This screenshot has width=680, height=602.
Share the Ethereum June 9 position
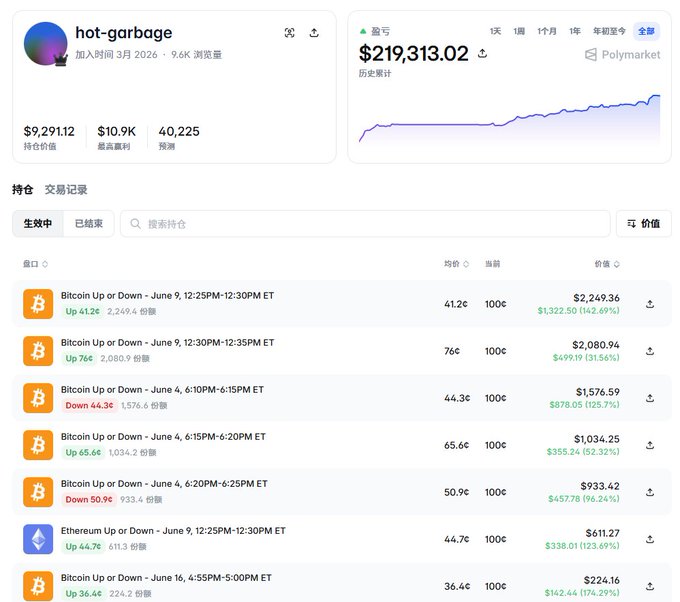tap(650, 539)
